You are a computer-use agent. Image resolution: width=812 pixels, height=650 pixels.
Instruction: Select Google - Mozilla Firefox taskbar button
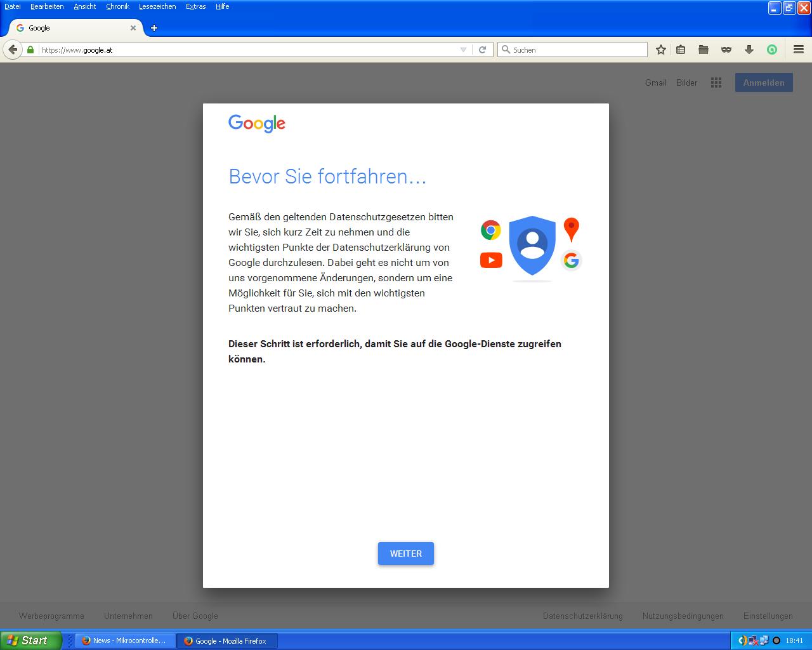(x=226, y=640)
